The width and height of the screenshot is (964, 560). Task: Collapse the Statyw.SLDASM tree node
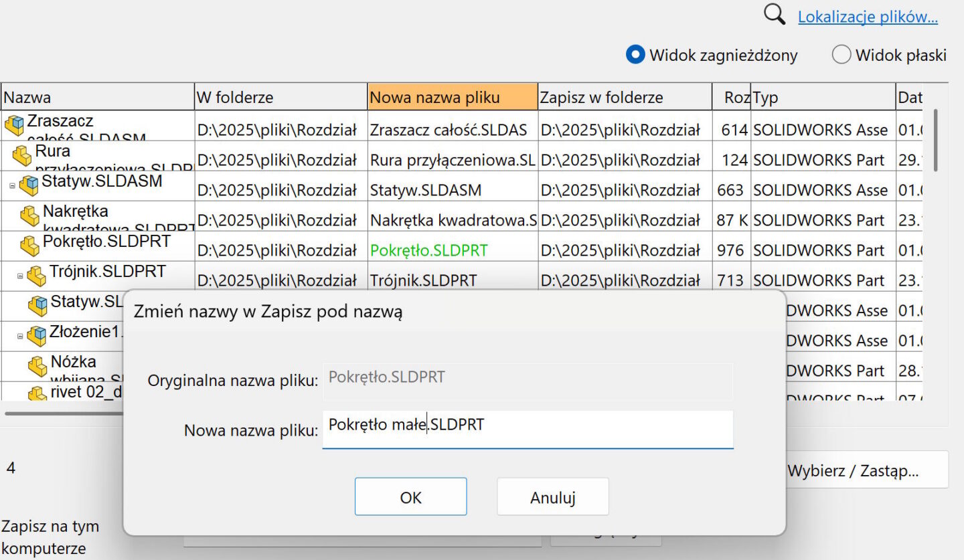[x=12, y=186]
